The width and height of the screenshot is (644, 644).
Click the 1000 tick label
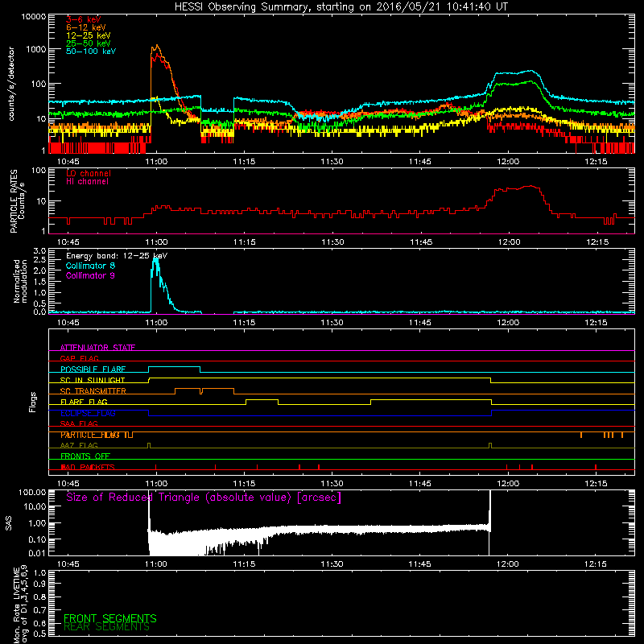pos(36,49)
